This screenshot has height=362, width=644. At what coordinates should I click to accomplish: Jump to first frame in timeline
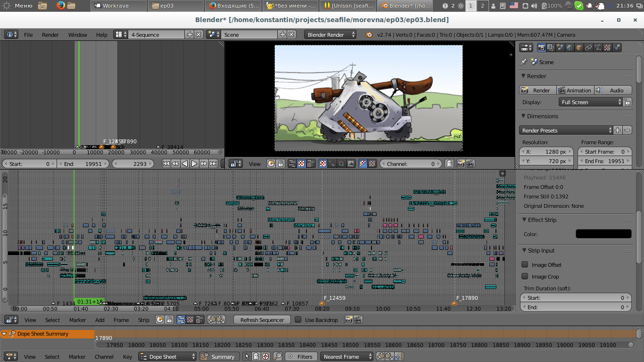click(x=166, y=164)
